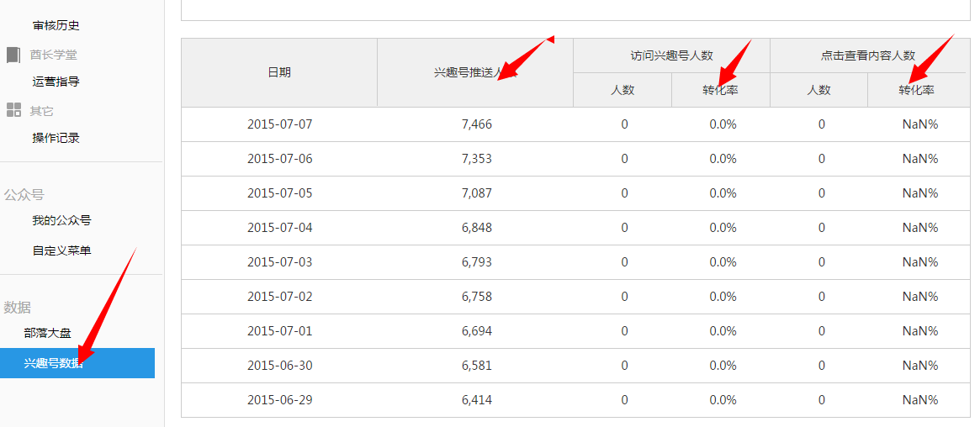
Task: Open 操作记录 in the sidebar
Action: [x=56, y=138]
